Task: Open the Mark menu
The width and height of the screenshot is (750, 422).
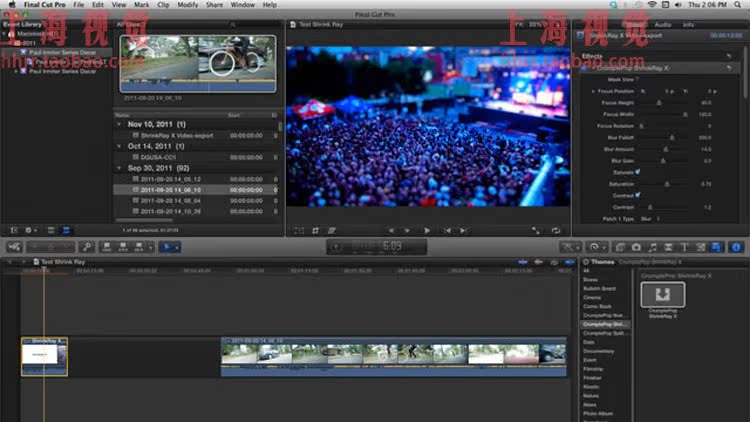Action: pos(141,5)
